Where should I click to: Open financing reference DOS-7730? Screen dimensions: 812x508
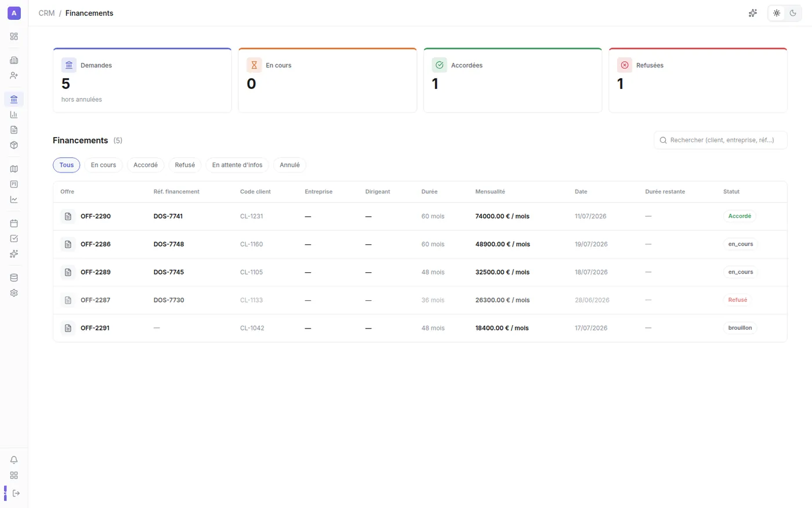(x=169, y=300)
